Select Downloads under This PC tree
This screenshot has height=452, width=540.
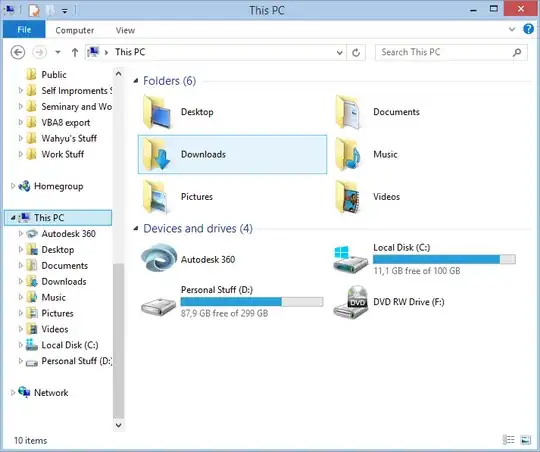coord(64,281)
